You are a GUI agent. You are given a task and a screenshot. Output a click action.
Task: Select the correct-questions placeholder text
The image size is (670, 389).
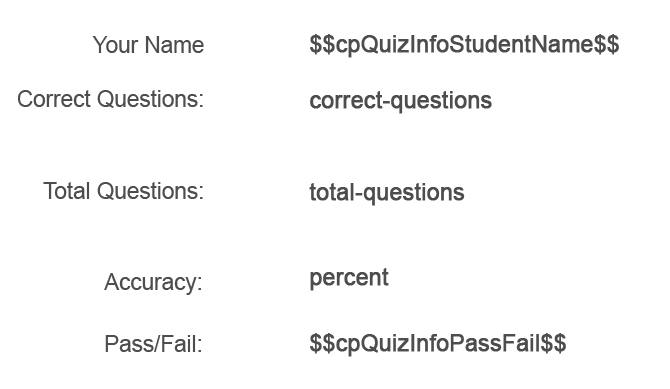(400, 101)
